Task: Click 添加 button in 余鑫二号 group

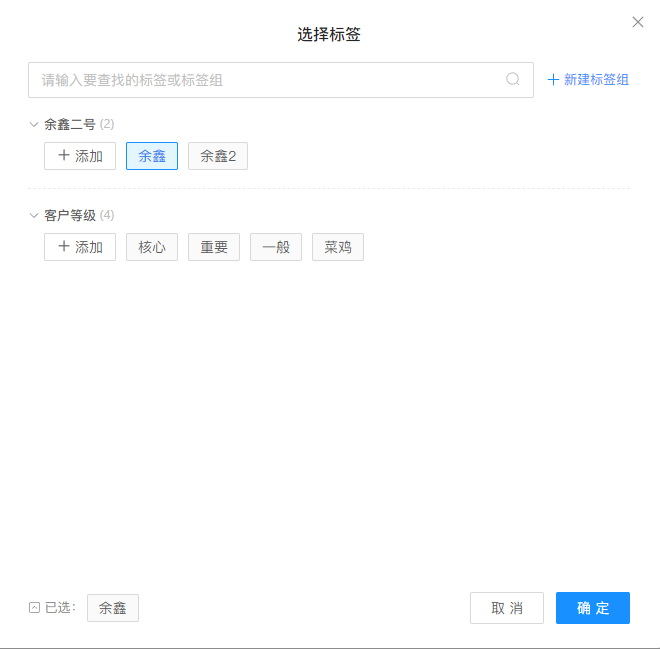Action: (80, 156)
